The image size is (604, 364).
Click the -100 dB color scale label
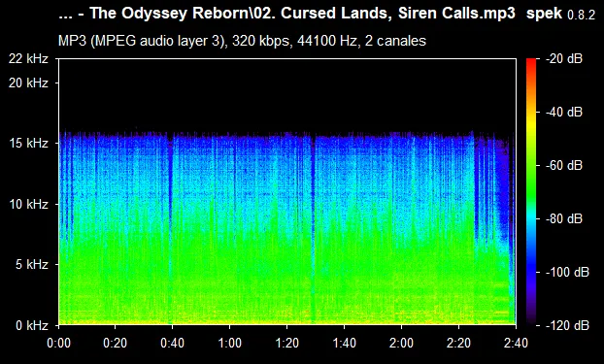(567, 273)
